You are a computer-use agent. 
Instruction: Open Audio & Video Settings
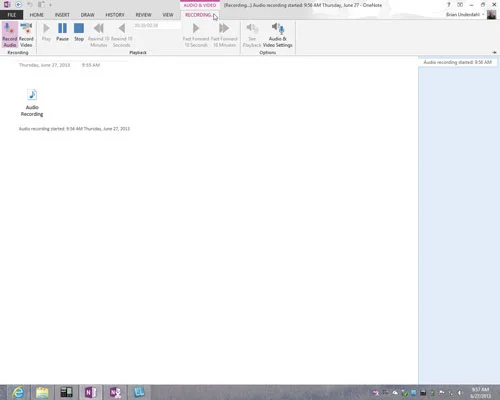278,35
